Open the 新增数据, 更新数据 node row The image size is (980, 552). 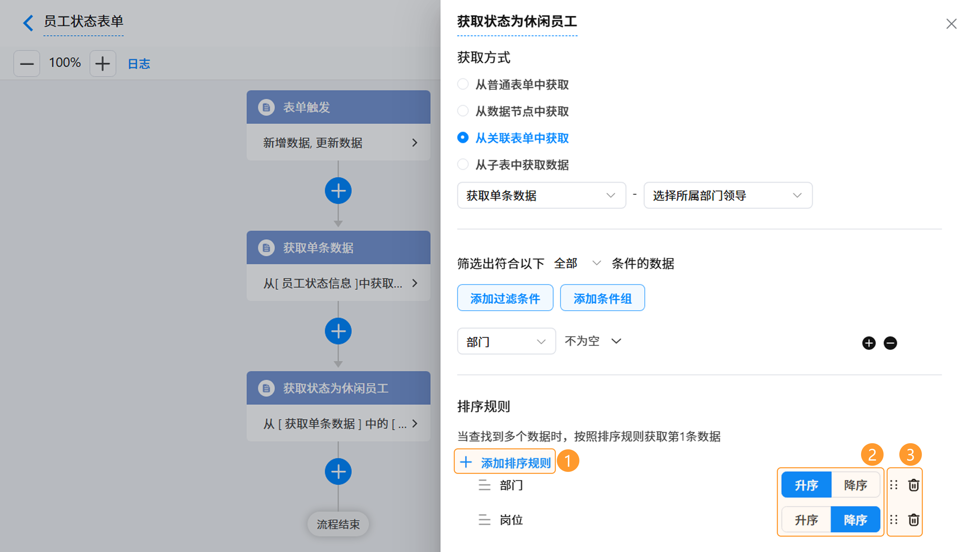pyautogui.click(x=338, y=142)
